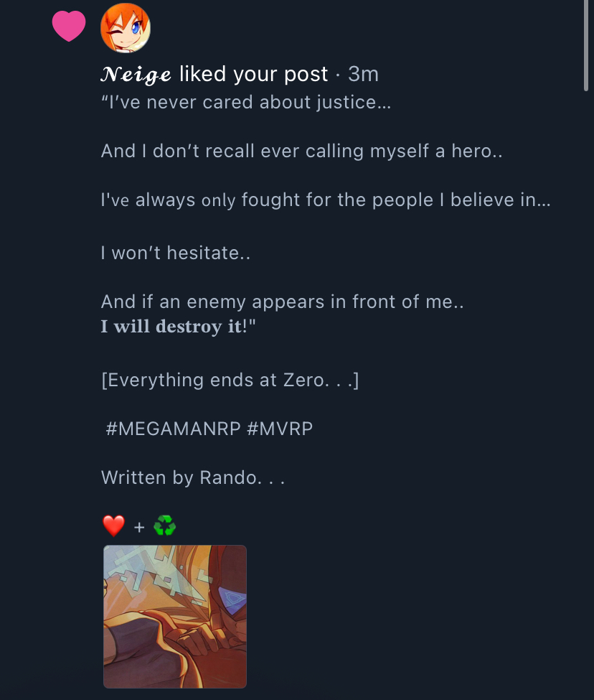This screenshot has width=594, height=700.
Task: Click the vertical scrollbar on the right edge
Action: click(x=588, y=45)
